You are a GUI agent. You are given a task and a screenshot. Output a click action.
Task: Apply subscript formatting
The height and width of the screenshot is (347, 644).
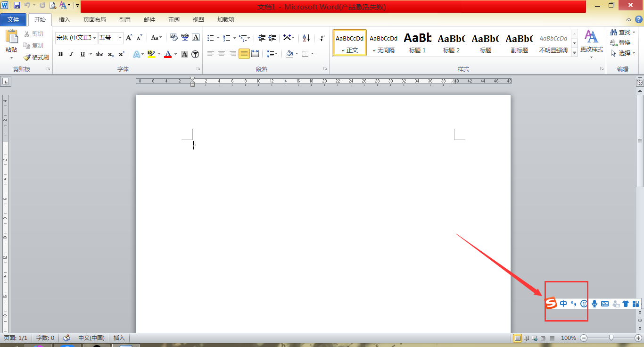(x=110, y=54)
